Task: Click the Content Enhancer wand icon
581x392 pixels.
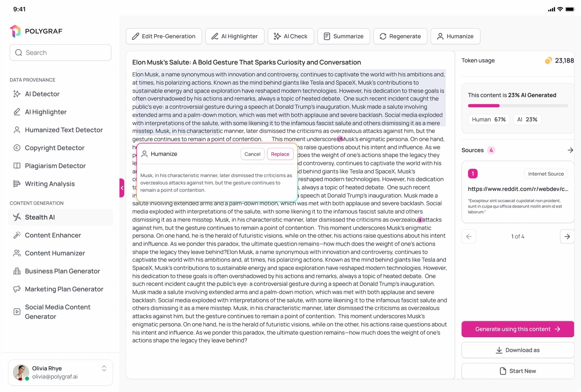Action: (17, 235)
